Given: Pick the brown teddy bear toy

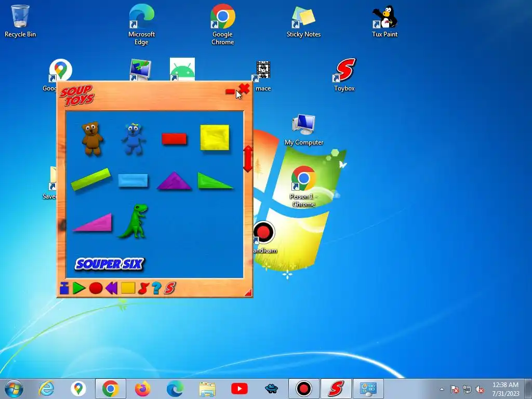Looking at the screenshot, I should click(92, 139).
